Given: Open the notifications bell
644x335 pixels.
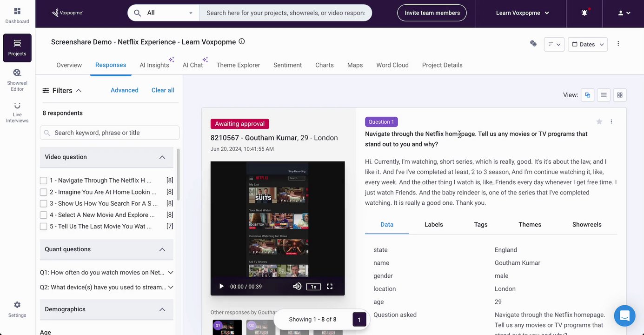Looking at the screenshot, I should (584, 13).
